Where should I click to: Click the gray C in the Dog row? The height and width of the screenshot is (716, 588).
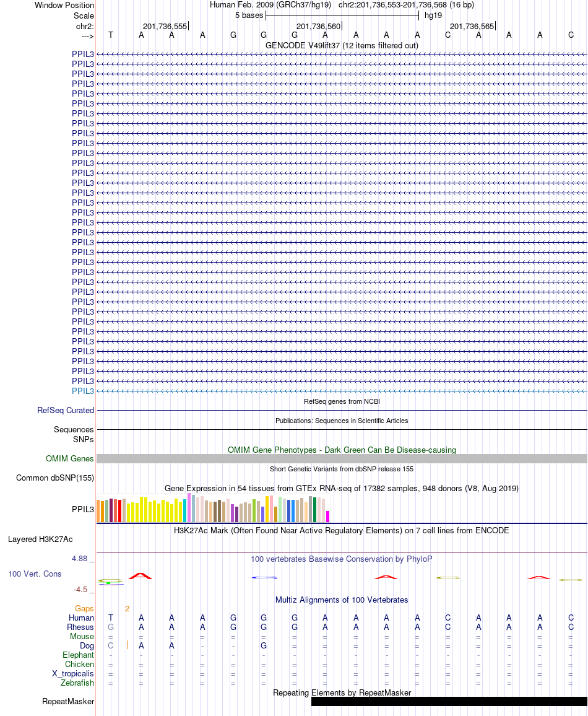(110, 645)
